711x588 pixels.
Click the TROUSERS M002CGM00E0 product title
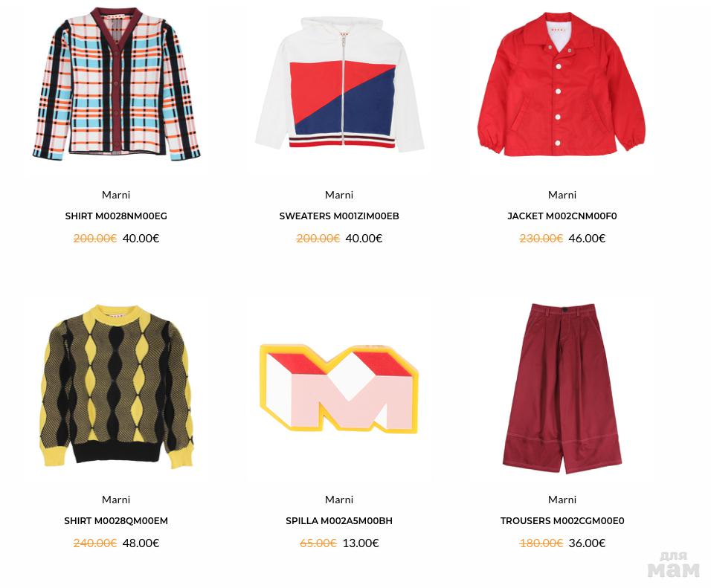point(562,521)
